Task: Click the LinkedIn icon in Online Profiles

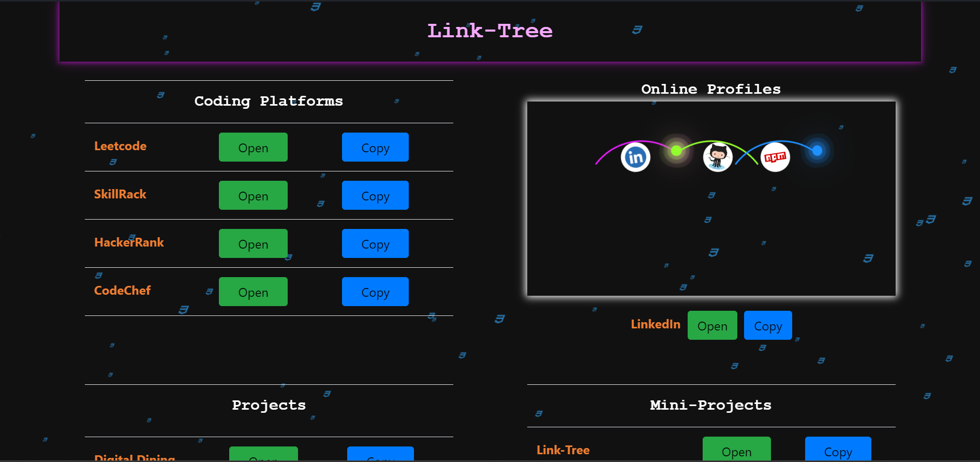Action: coord(635,157)
